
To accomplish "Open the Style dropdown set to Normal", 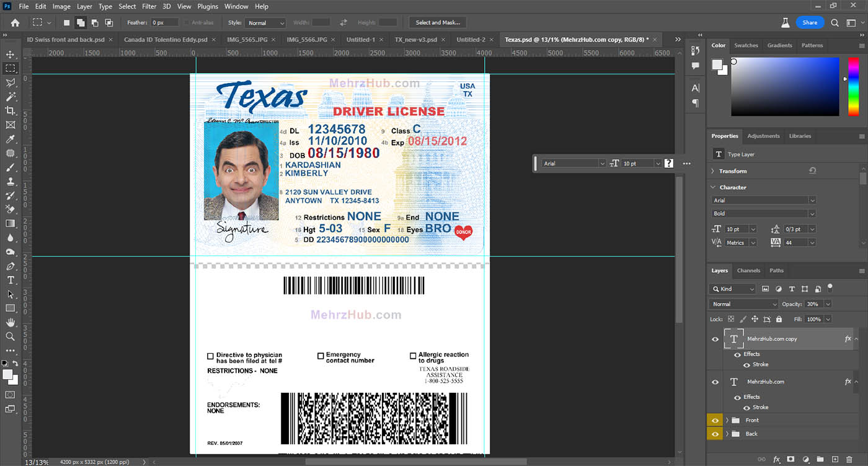I will pos(265,23).
